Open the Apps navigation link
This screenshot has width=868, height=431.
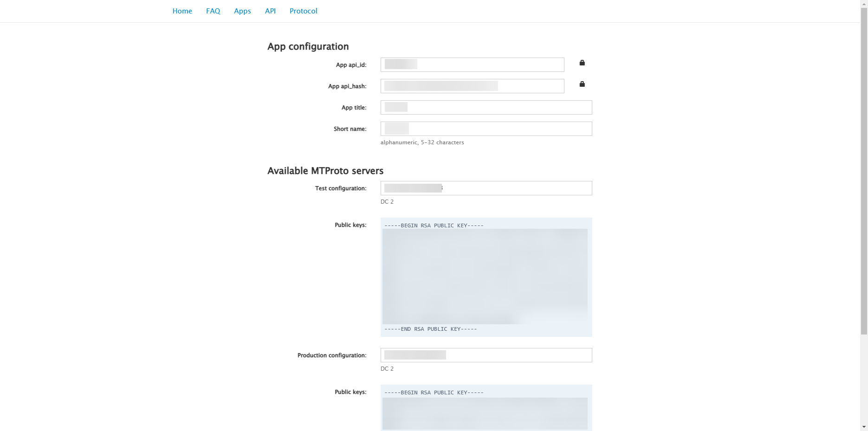point(242,11)
